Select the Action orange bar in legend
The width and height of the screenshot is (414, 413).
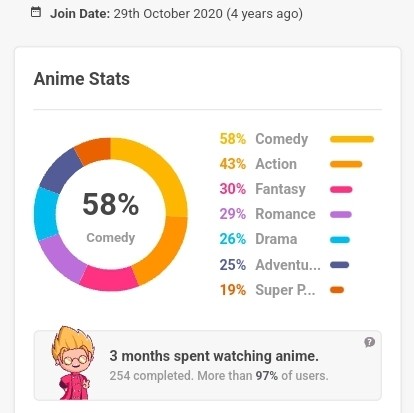[x=346, y=164]
